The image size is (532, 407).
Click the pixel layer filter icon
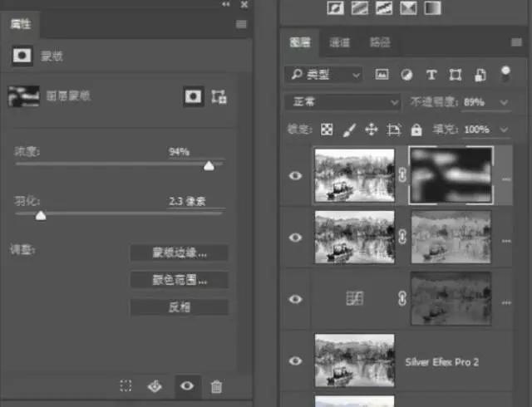coord(382,75)
